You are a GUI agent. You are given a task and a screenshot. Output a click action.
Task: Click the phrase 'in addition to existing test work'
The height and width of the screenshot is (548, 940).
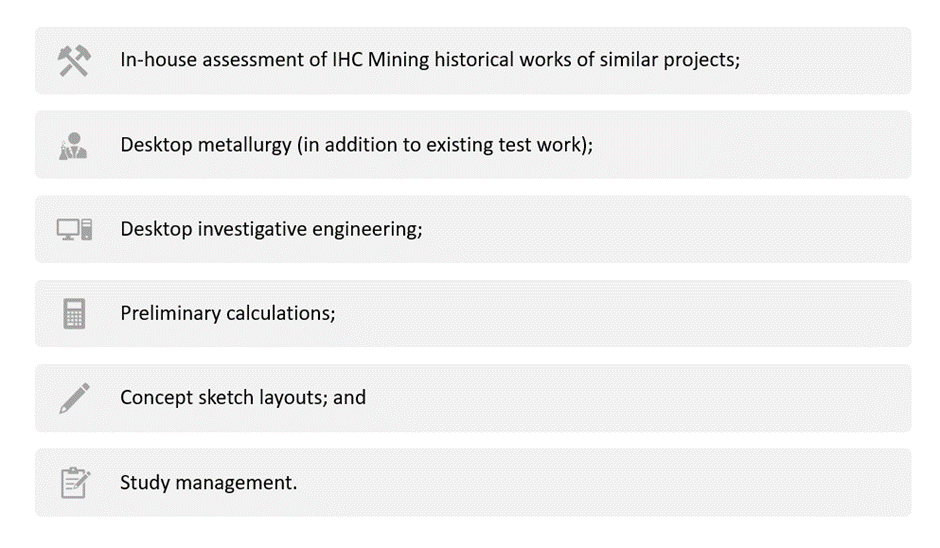pos(442,145)
